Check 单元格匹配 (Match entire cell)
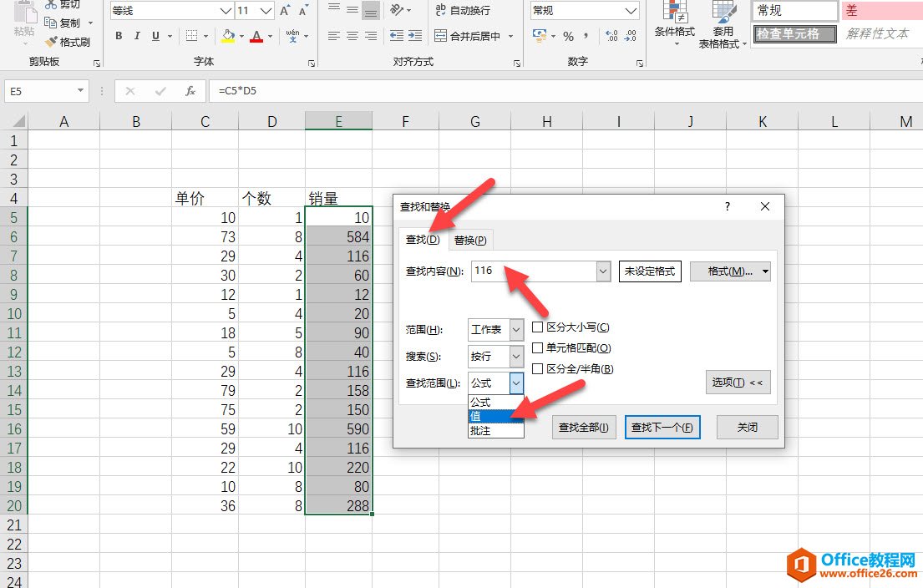923x588 pixels. pos(571,347)
